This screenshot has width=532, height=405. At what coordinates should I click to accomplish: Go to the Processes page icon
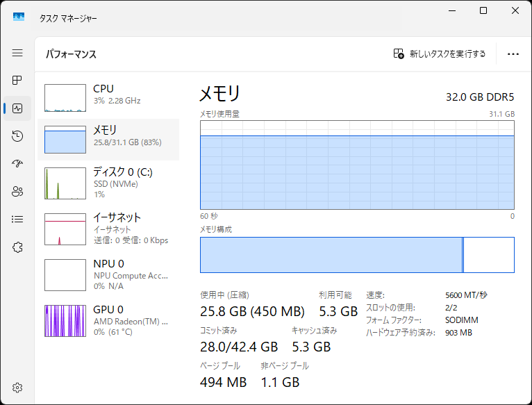click(x=17, y=81)
